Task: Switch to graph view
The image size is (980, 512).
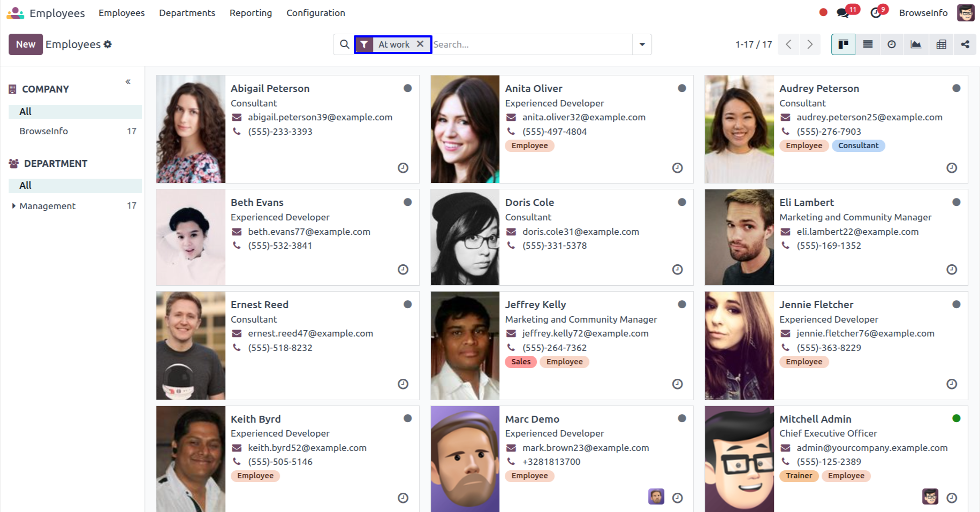Action: 916,44
